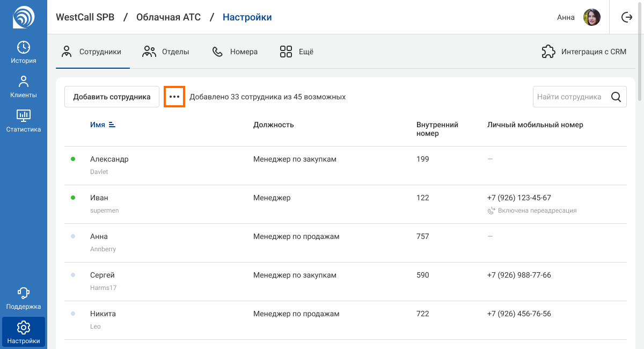Select the Сотрудники tab

pos(92,52)
